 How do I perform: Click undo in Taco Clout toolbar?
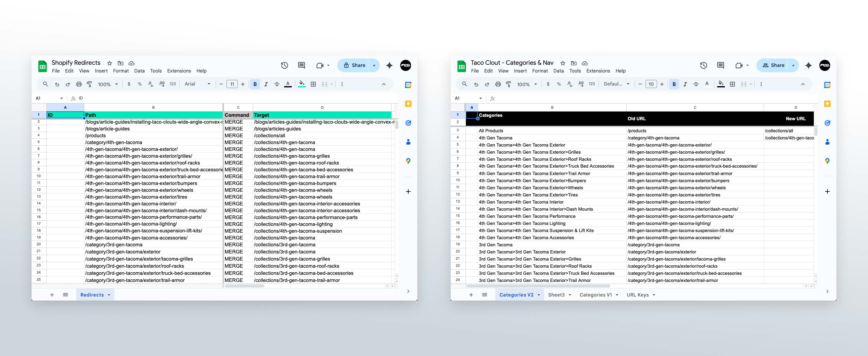pos(476,84)
